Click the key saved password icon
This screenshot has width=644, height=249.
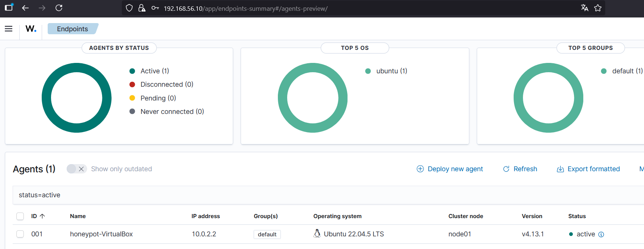(155, 8)
